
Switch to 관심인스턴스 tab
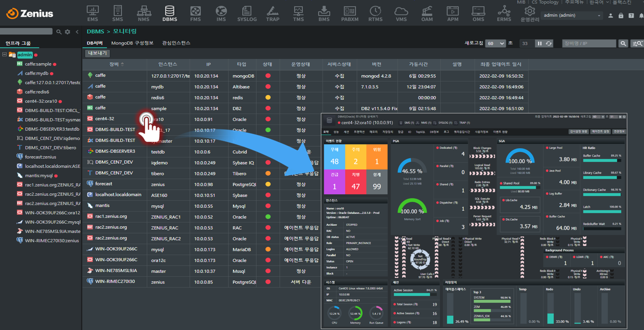[176, 43]
